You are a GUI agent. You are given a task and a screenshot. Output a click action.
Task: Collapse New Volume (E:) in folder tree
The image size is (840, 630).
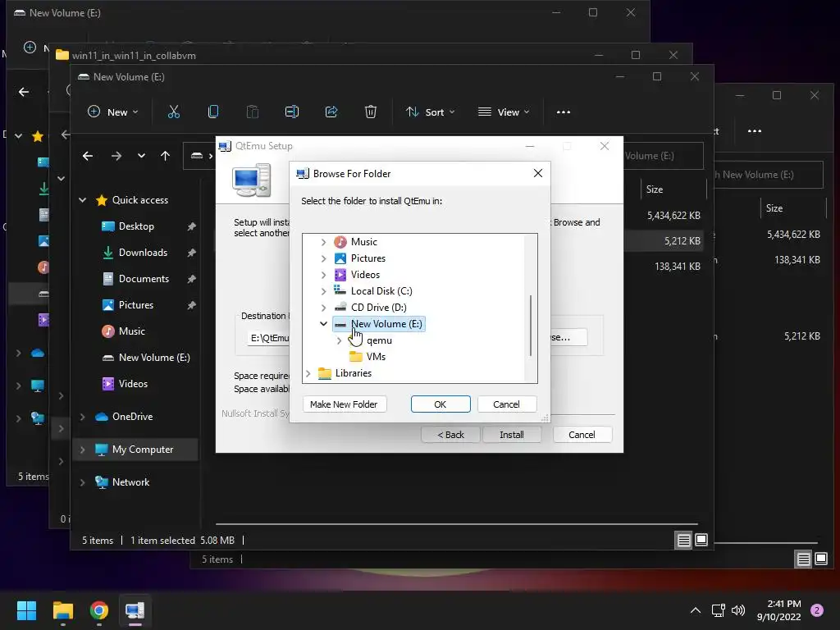coord(323,323)
